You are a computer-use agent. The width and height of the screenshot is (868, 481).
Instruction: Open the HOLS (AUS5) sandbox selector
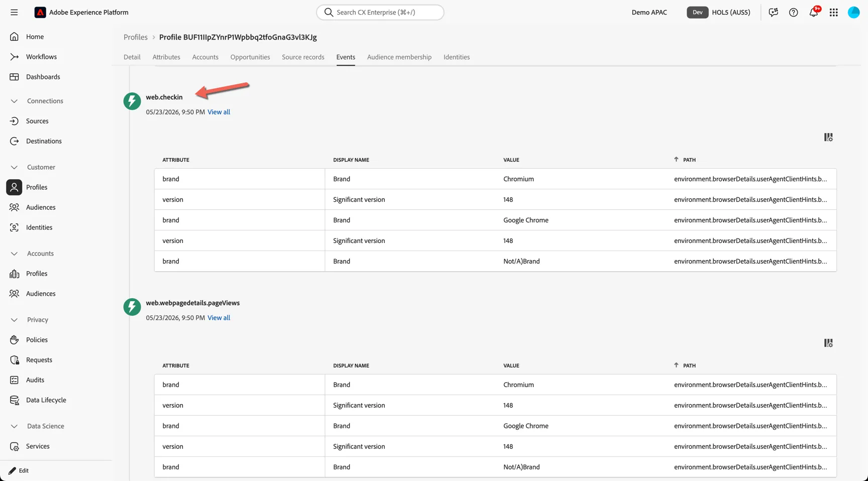pyautogui.click(x=719, y=12)
